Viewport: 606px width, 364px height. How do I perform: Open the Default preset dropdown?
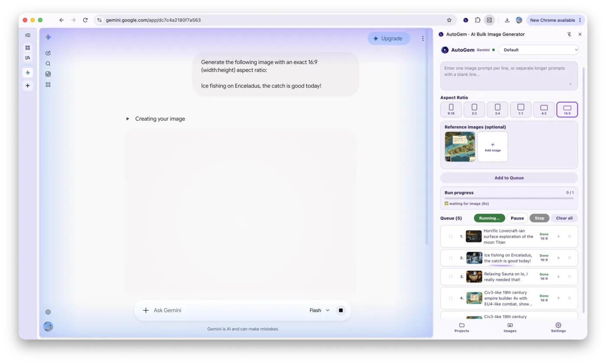click(538, 50)
